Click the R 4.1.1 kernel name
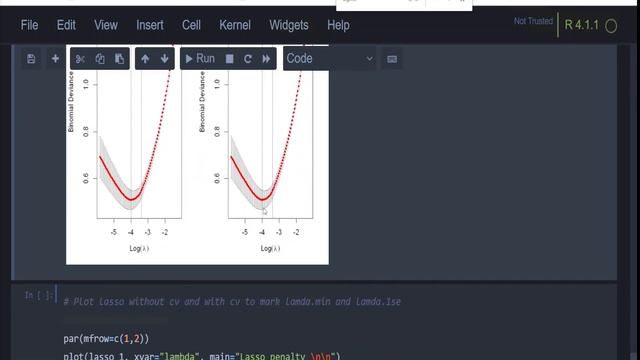This screenshot has height=360, width=640. click(x=581, y=25)
